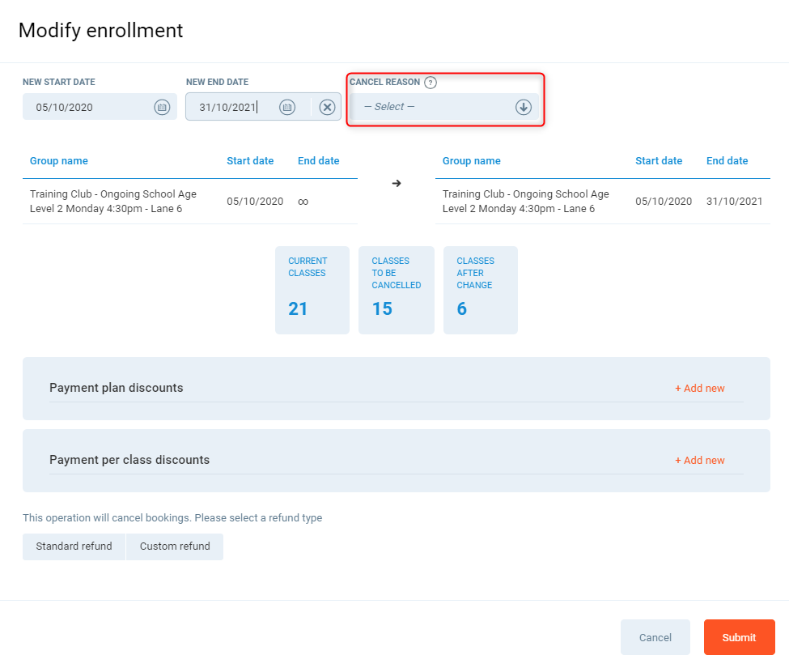
Task: Choose the Standard refund option
Action: tap(74, 547)
